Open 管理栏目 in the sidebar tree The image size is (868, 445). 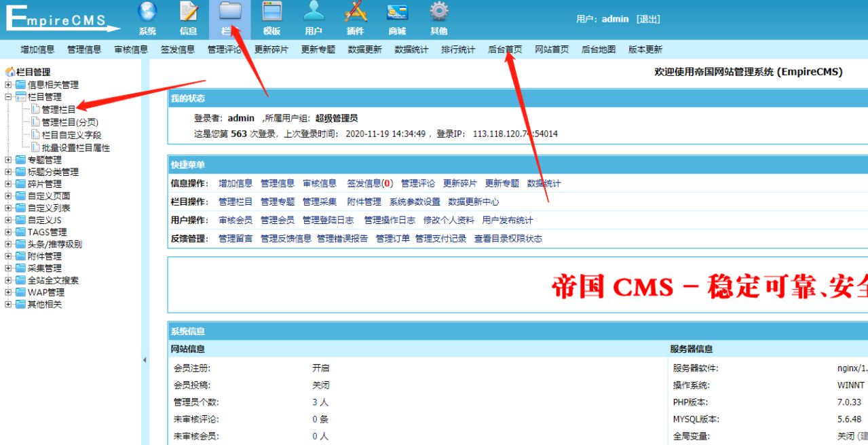coord(58,109)
